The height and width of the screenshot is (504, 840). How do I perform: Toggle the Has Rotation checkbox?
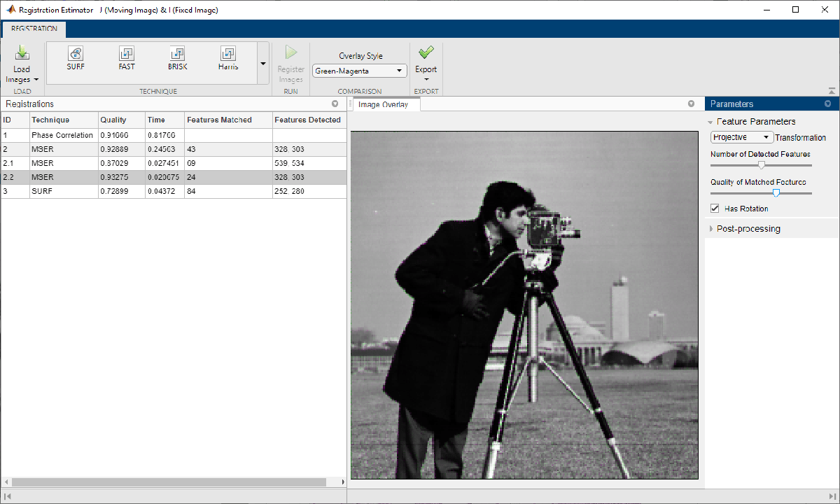pos(715,209)
